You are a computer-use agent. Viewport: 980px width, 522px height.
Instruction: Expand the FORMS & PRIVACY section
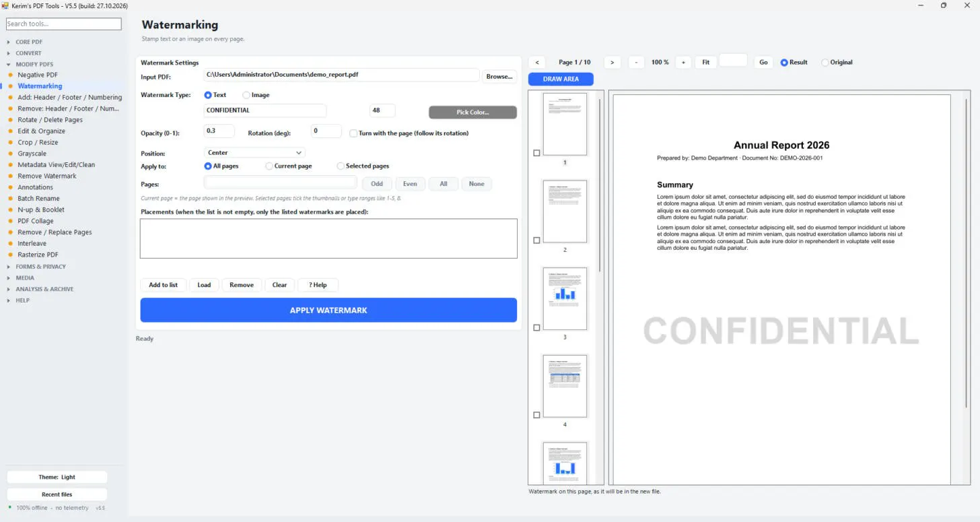[40, 267]
